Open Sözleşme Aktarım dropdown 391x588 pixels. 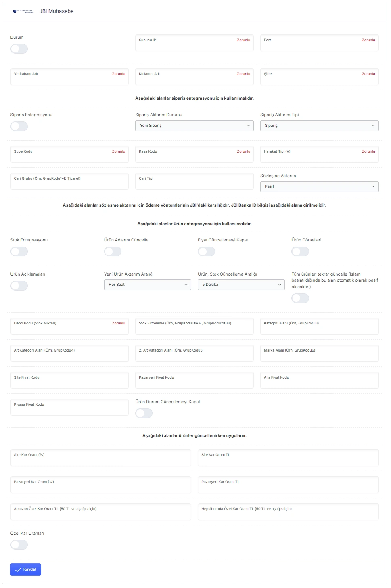pos(320,186)
